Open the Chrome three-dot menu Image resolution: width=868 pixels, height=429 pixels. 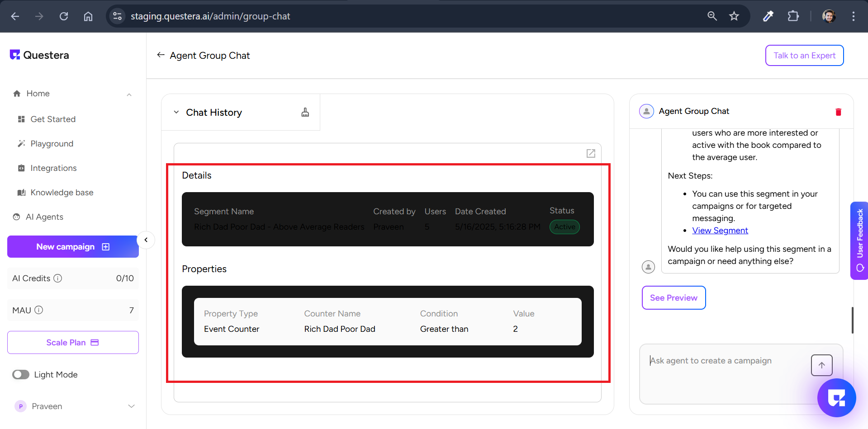pyautogui.click(x=854, y=16)
